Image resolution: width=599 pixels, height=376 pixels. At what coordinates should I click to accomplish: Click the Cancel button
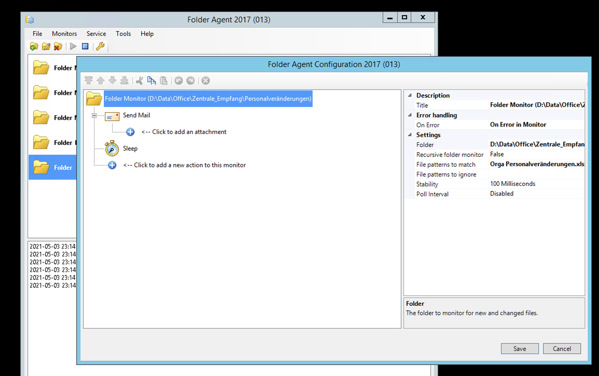point(562,348)
